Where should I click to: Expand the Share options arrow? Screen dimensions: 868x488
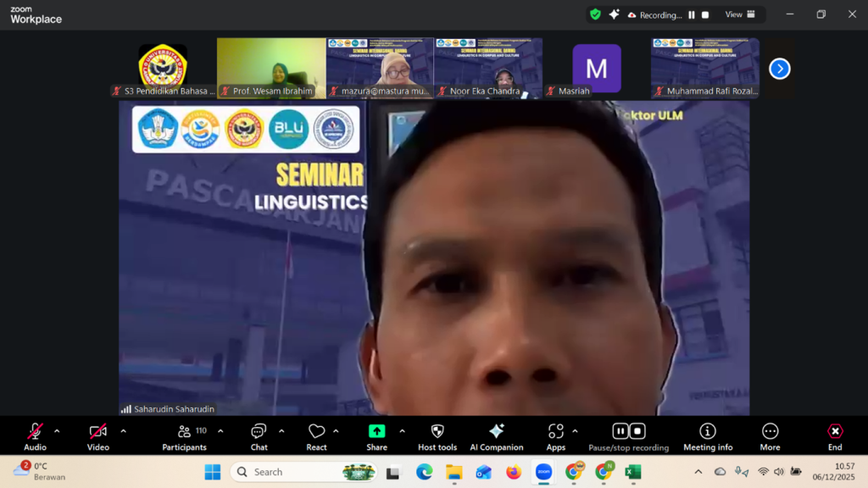pos(402,431)
